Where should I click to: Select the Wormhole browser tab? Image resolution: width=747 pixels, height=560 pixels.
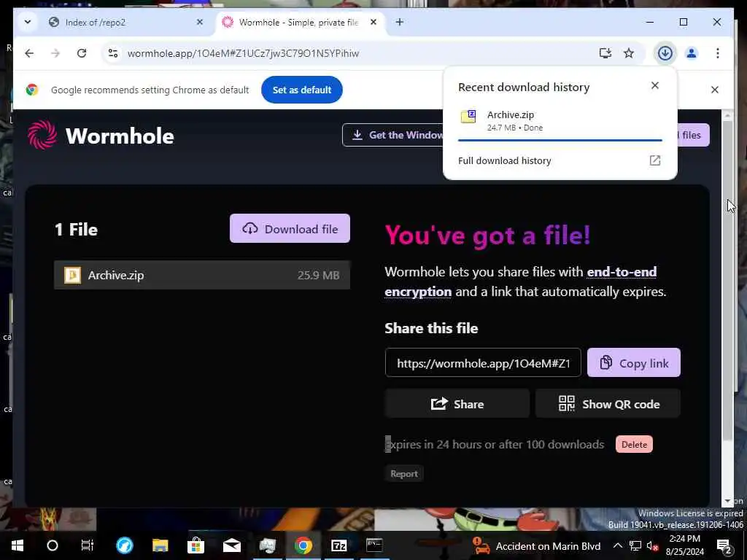[x=298, y=23]
